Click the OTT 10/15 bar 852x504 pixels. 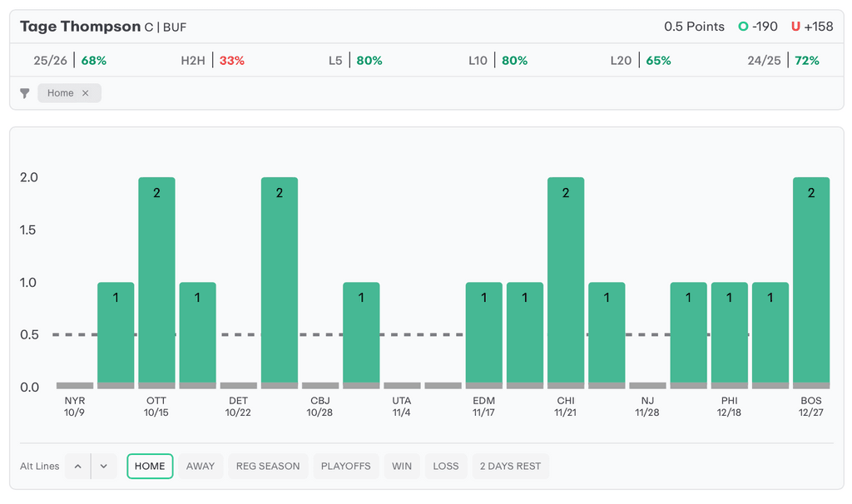[x=156, y=283]
